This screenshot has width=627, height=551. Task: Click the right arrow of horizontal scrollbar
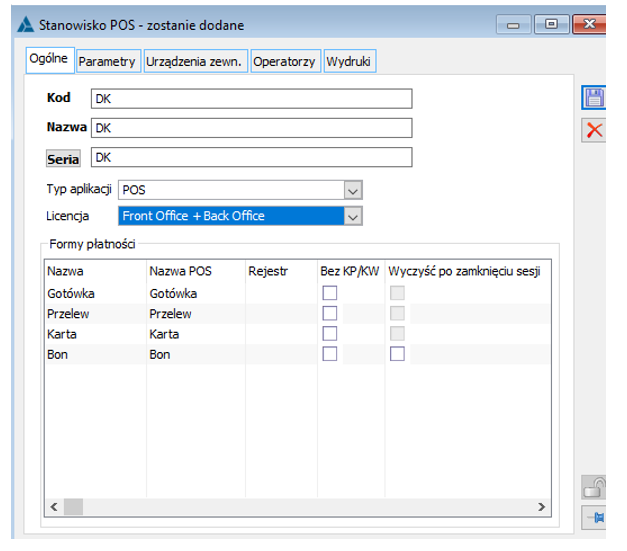541,507
